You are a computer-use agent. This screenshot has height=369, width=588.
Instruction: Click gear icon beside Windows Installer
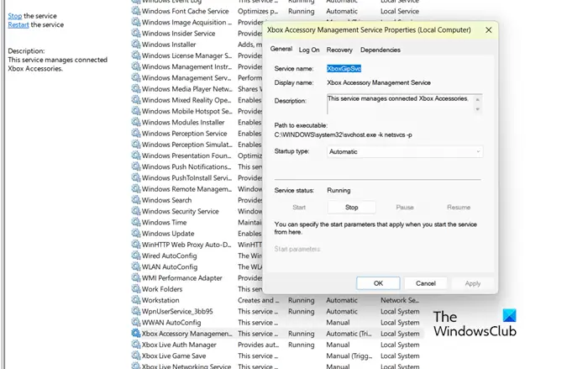coord(135,45)
